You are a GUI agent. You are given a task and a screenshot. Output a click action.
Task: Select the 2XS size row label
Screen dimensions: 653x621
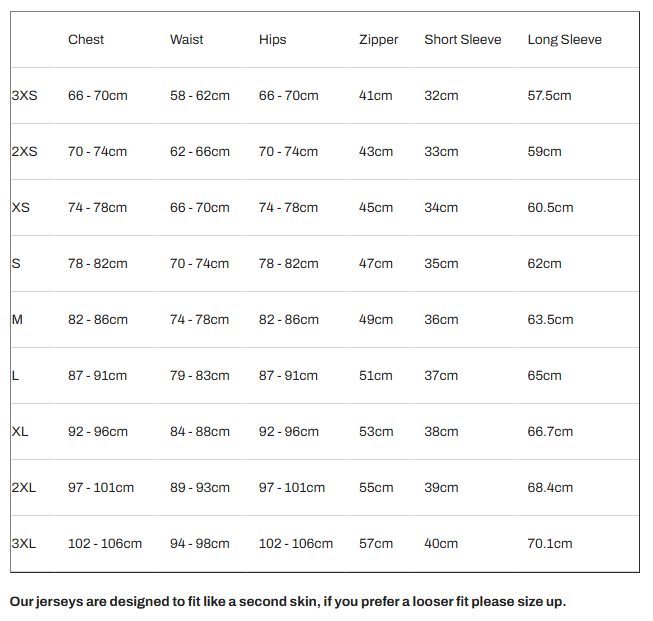tap(25, 152)
